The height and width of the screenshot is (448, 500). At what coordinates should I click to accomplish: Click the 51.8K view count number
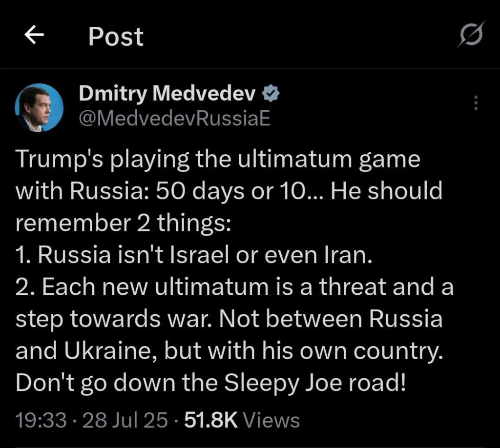click(x=212, y=420)
